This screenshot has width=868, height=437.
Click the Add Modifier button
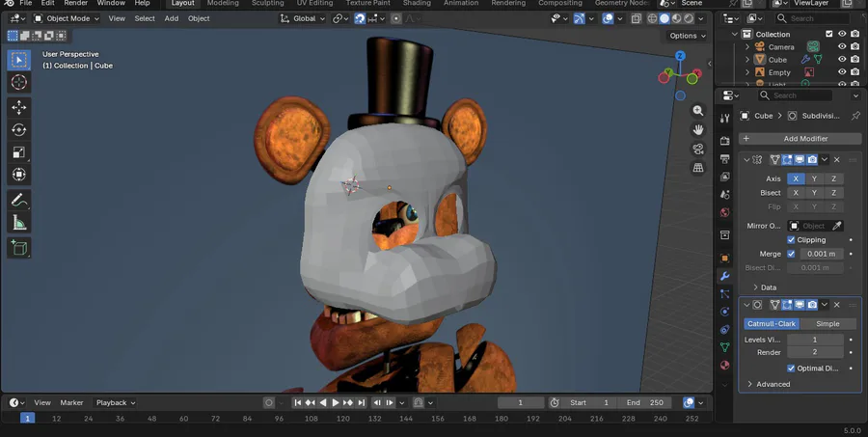[800, 139]
